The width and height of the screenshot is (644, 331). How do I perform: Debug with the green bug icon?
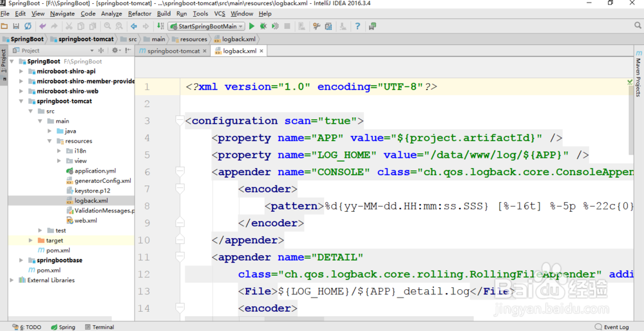point(263,26)
